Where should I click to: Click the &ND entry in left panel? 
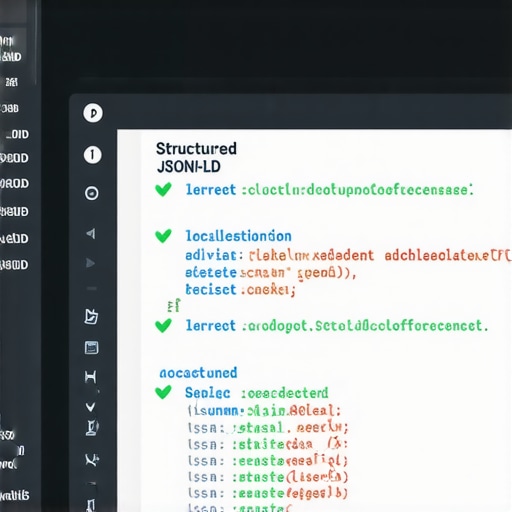(11, 57)
